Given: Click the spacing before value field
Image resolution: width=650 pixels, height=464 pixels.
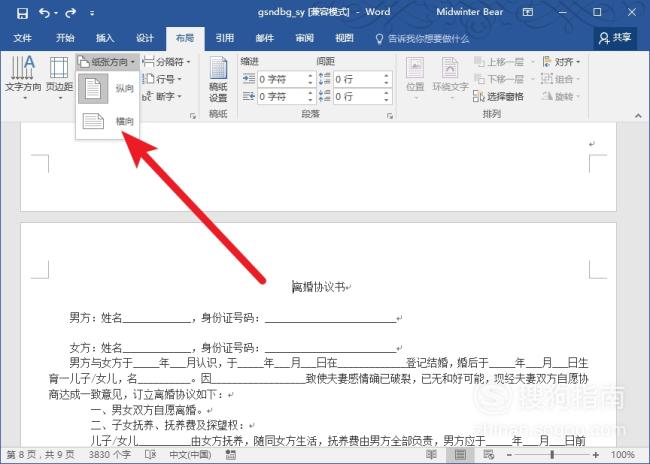Looking at the screenshot, I should [x=357, y=79].
